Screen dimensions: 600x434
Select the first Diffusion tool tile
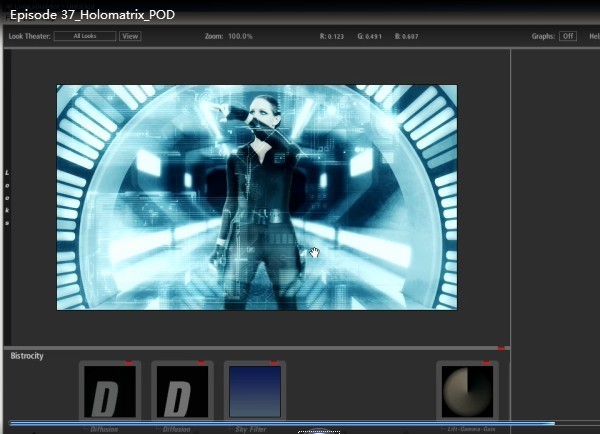coord(110,392)
